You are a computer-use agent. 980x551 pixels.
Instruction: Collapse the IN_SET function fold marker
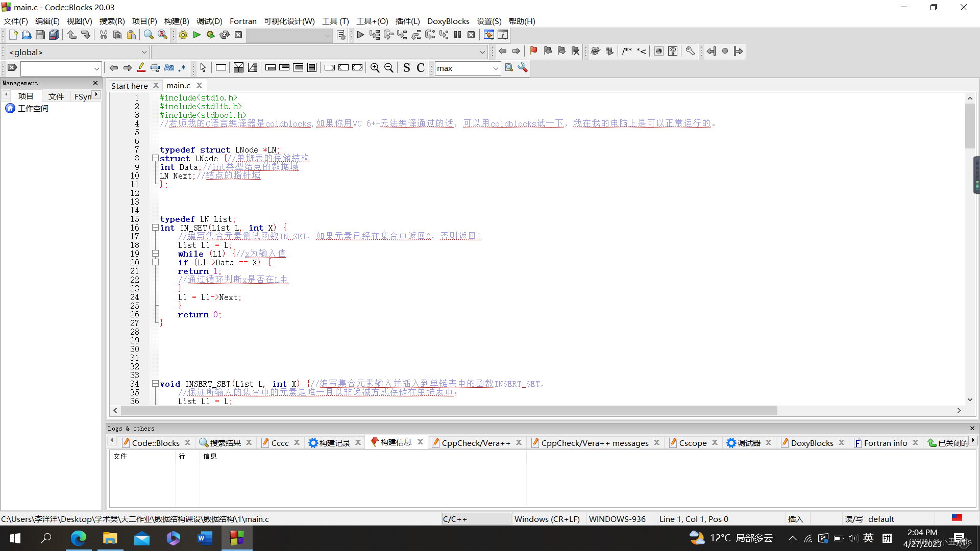[155, 228]
